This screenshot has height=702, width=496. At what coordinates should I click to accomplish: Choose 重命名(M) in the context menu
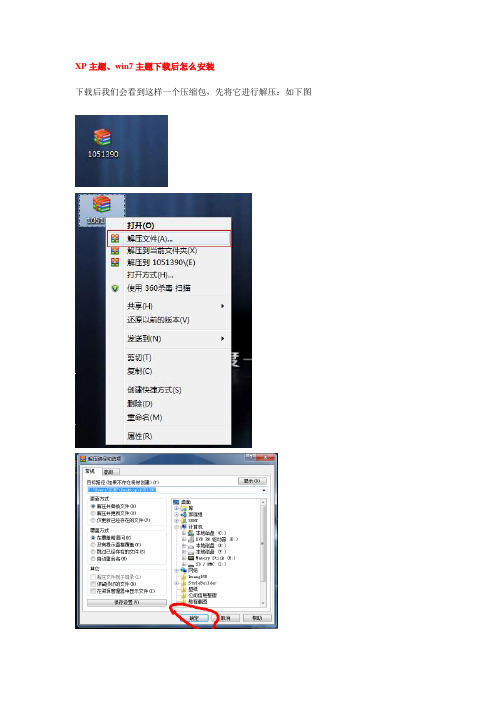coord(168,417)
